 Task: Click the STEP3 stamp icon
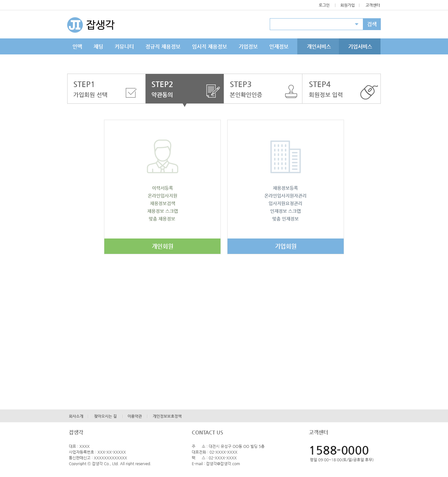pyautogui.click(x=291, y=92)
